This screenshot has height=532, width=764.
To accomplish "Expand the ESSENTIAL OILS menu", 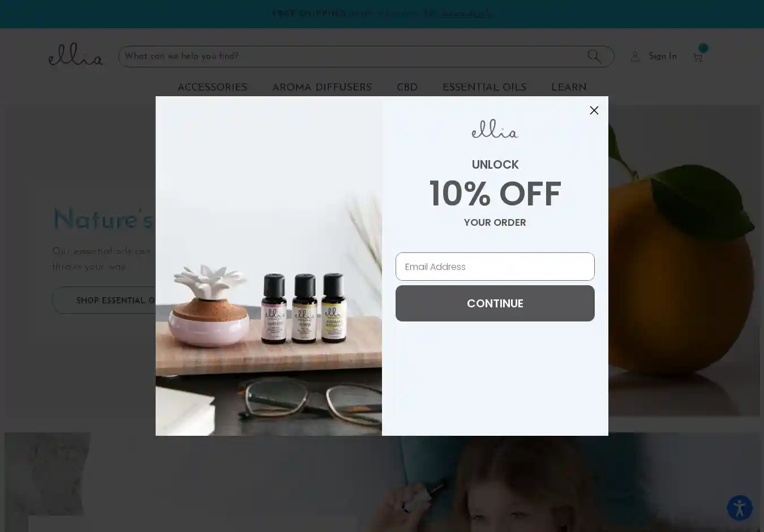I will pos(484,87).
